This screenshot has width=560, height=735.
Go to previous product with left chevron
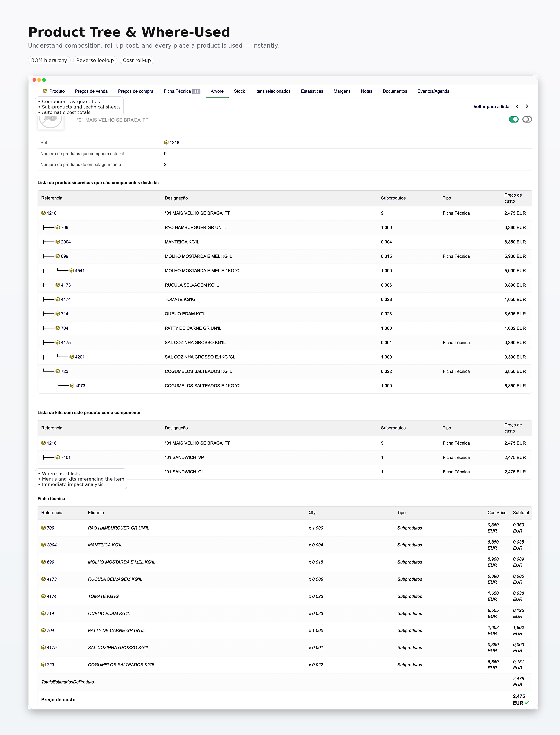pyautogui.click(x=517, y=107)
